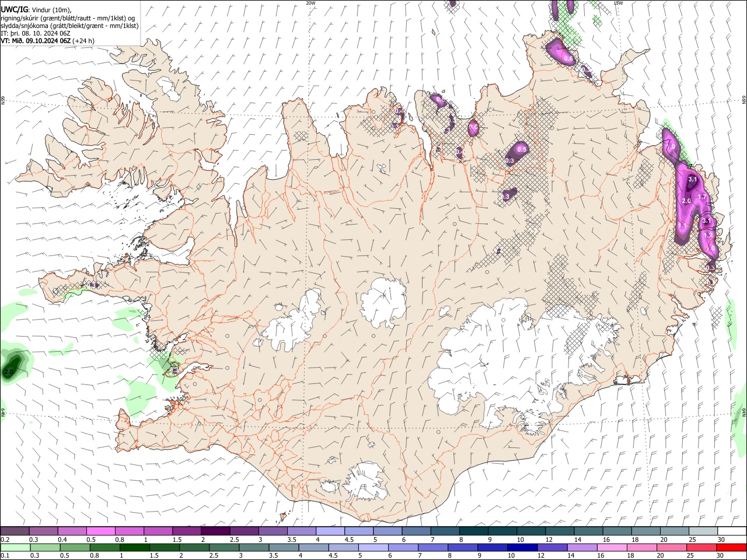Pick the white 30 snow legend swatch
This screenshot has width=747, height=560.
coord(732,531)
